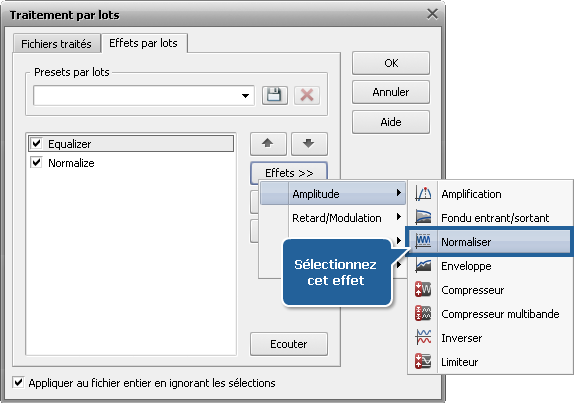576x403 pixels.
Task: Click the Amplification effect icon
Action: tap(423, 194)
